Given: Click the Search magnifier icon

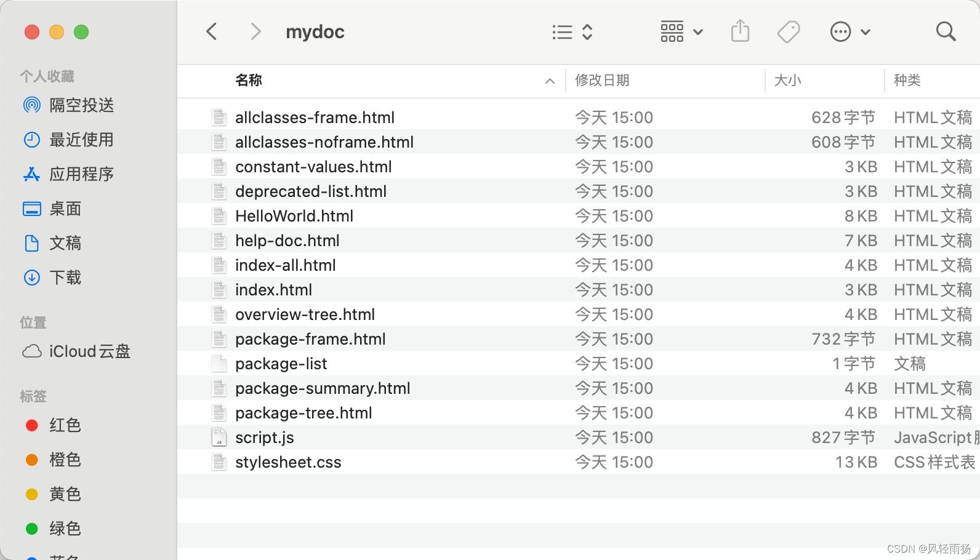Looking at the screenshot, I should click(x=946, y=31).
